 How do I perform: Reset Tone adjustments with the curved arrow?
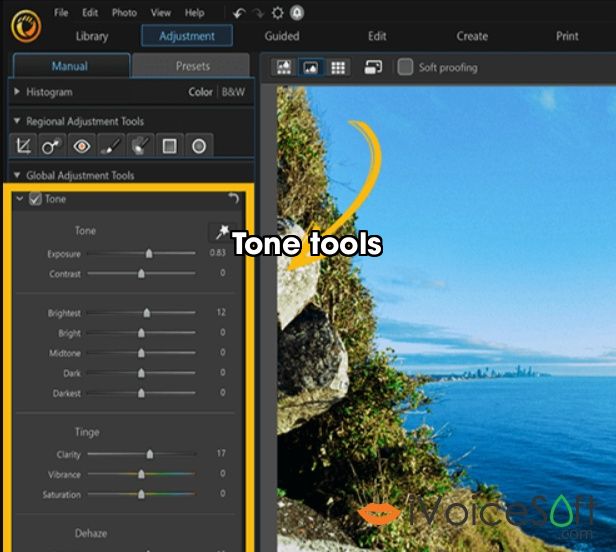[x=234, y=198]
